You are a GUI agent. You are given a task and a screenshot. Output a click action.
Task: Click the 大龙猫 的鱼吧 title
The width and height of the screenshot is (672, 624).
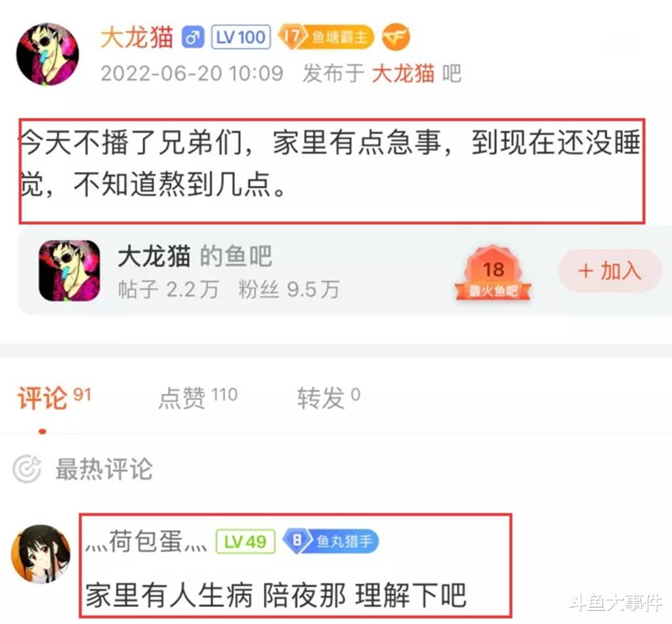[x=194, y=257]
